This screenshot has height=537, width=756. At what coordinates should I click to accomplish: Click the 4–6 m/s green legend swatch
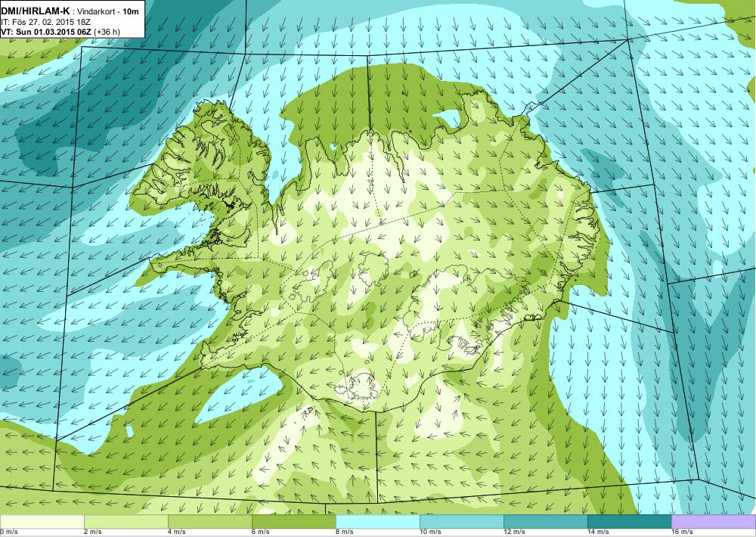tap(209, 522)
